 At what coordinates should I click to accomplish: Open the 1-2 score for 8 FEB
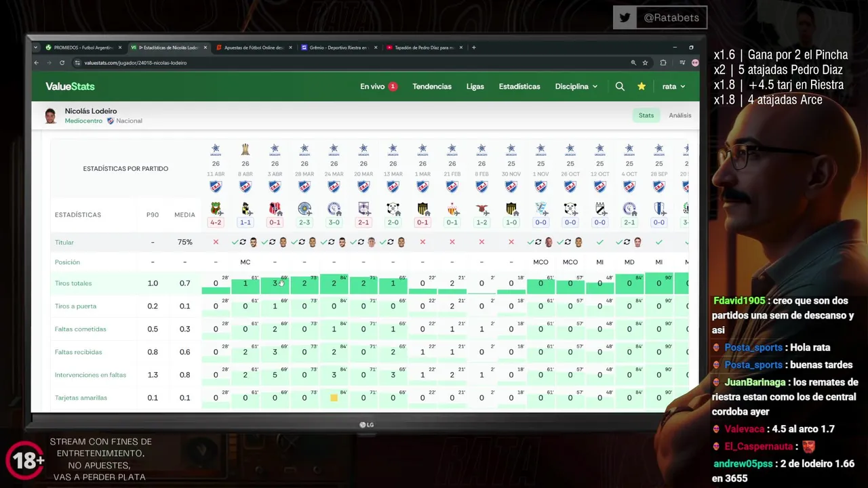(481, 222)
